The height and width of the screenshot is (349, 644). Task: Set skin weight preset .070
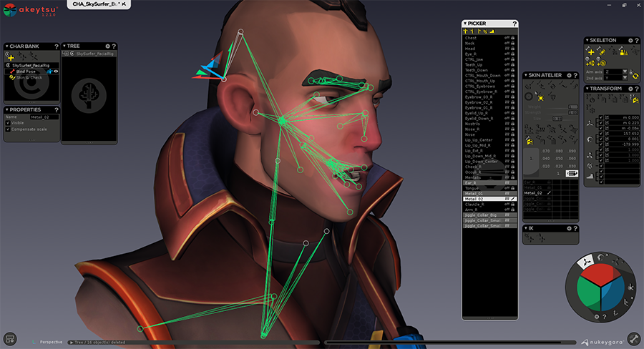coord(545,151)
